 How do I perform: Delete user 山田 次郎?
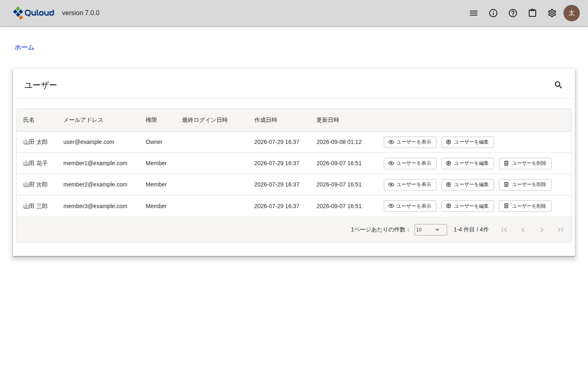tap(525, 185)
